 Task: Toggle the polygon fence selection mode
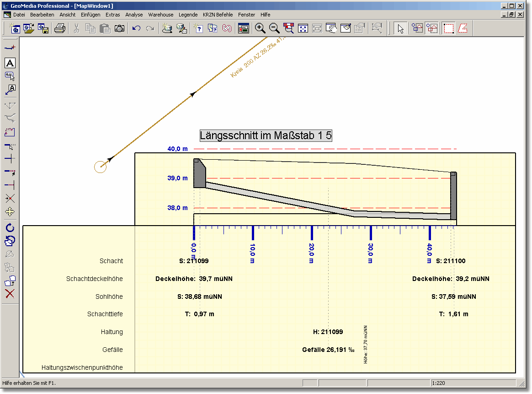463,29
